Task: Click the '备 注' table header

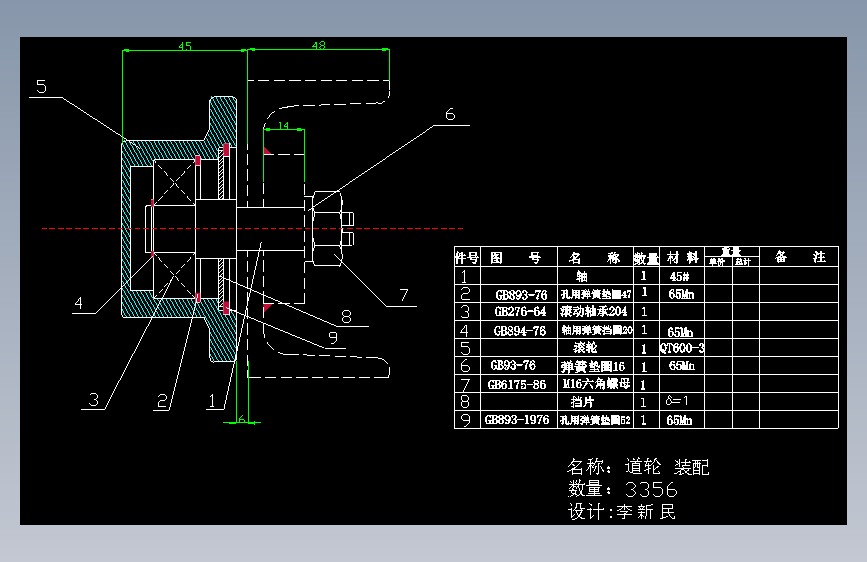Action: click(800, 256)
